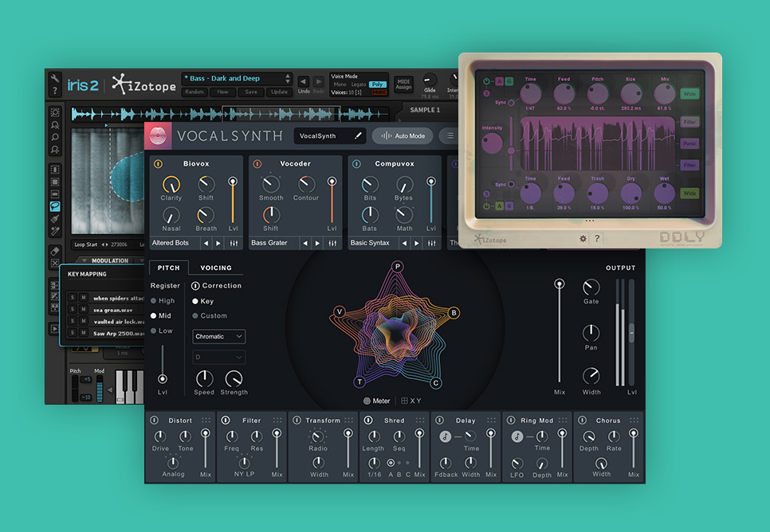Click the Save preset button in Iris 2
The height and width of the screenshot is (532, 770).
pyautogui.click(x=251, y=92)
